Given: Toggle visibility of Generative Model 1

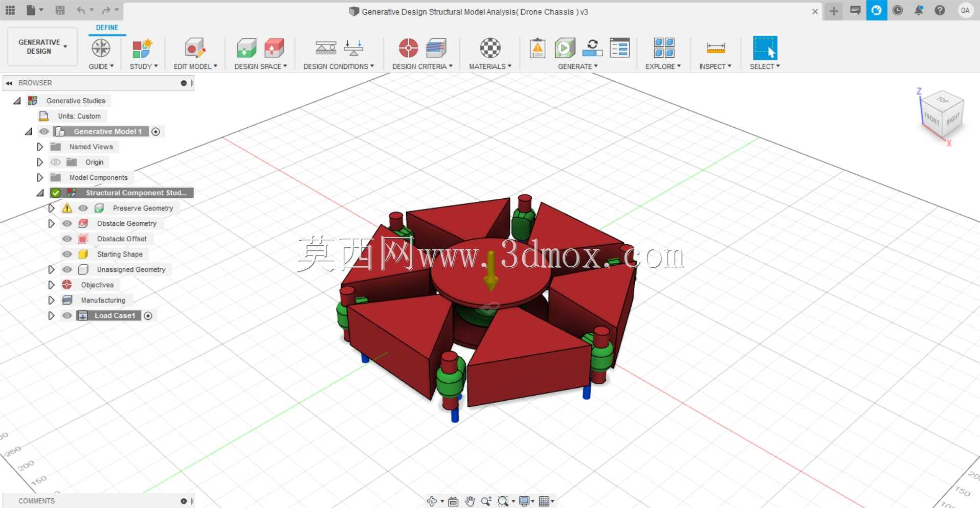Looking at the screenshot, I should coord(44,131).
